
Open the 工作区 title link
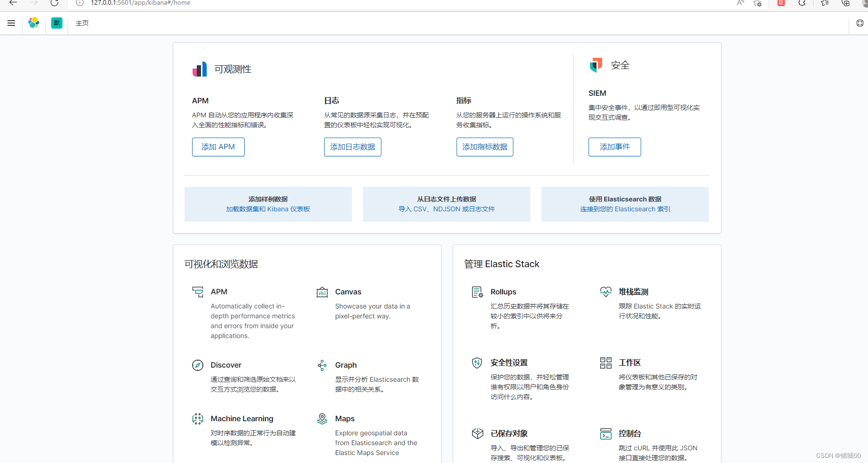[x=630, y=363]
